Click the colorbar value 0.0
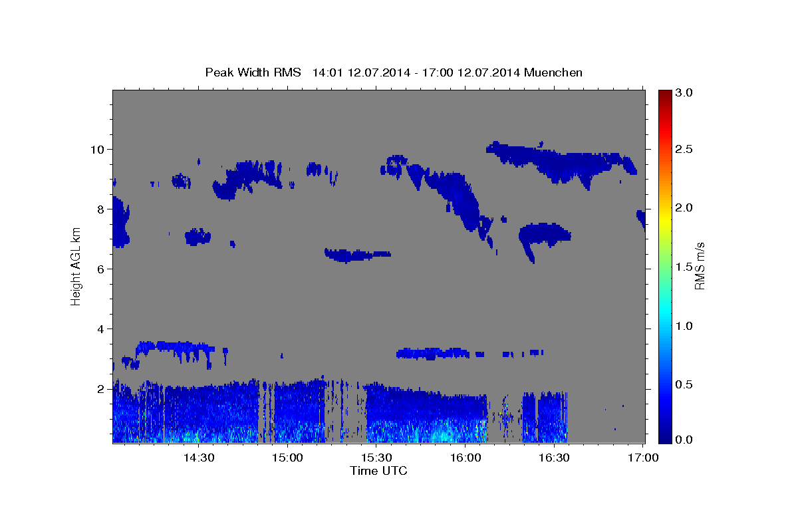 (685, 440)
